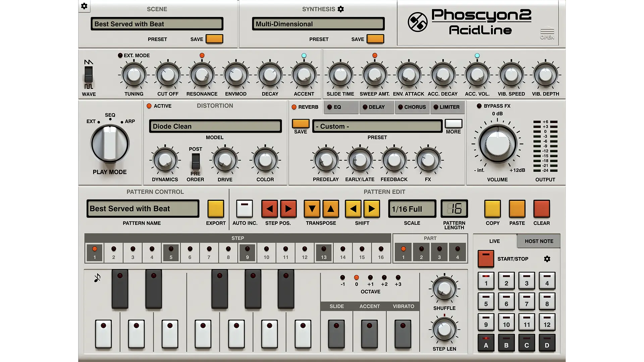Switch to the LIVE tab
Image resolution: width=644 pixels, height=362 pixels.
click(494, 241)
